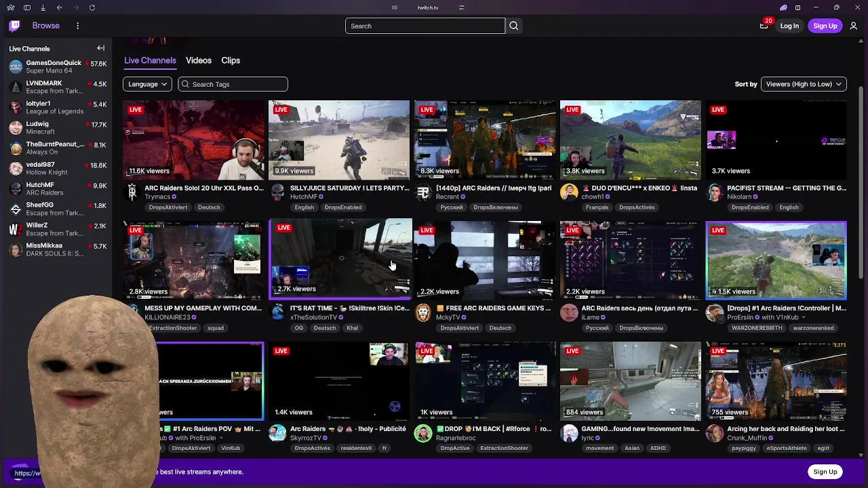
Task: Open 'PACIFIST STREAM' title by Nikolarn
Action: tap(787, 188)
